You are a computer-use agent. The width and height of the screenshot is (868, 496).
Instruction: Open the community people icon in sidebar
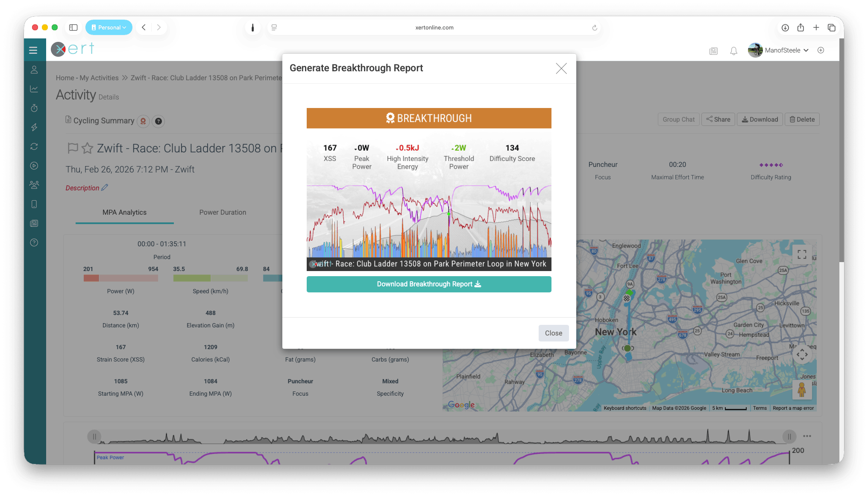tap(34, 185)
